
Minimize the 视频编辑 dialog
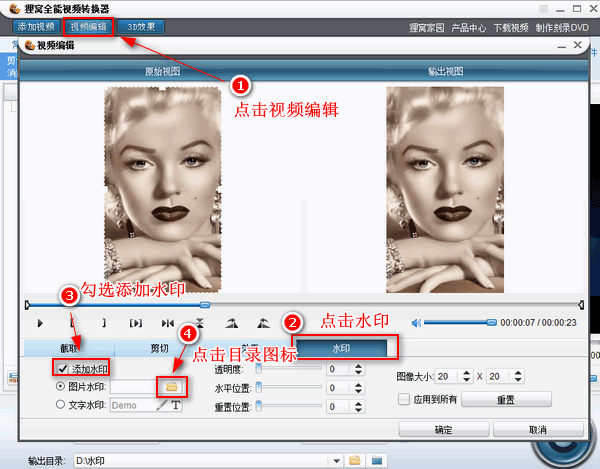[x=561, y=46]
